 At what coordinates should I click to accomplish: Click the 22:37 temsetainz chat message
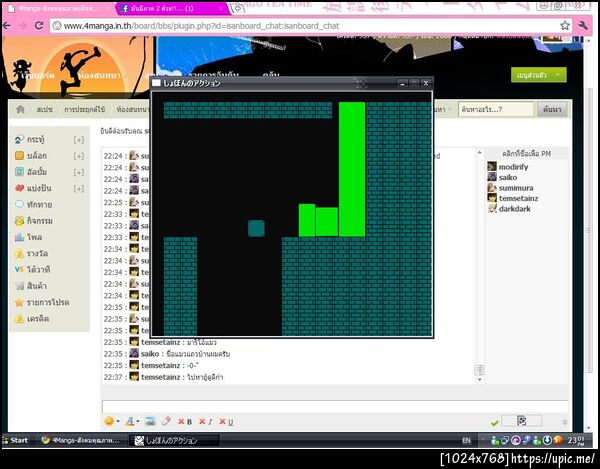point(163,377)
